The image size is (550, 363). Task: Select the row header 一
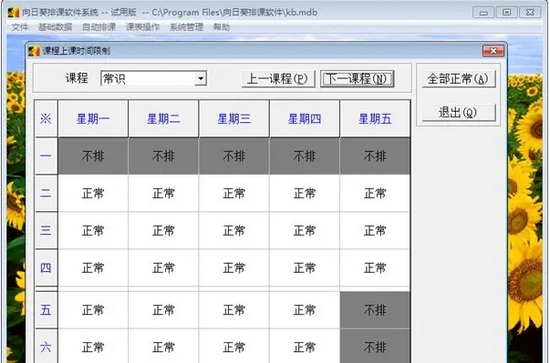point(46,156)
